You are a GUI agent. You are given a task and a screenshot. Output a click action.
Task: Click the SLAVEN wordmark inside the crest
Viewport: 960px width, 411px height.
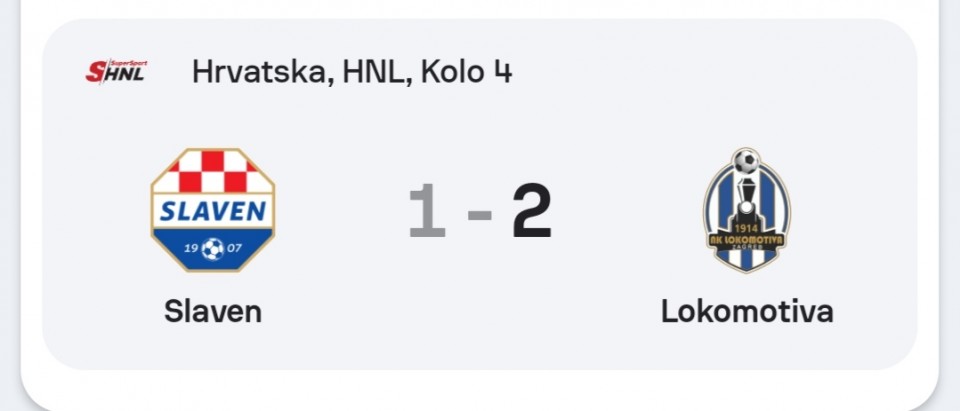click(x=212, y=211)
